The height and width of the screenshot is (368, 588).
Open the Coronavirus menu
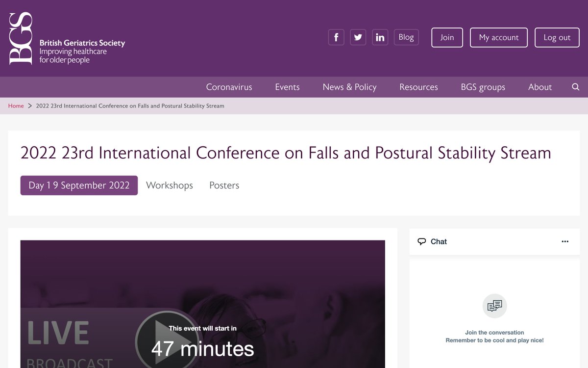click(x=229, y=87)
